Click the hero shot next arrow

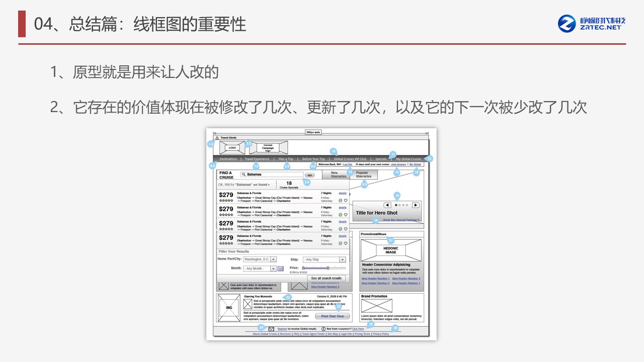(416, 205)
